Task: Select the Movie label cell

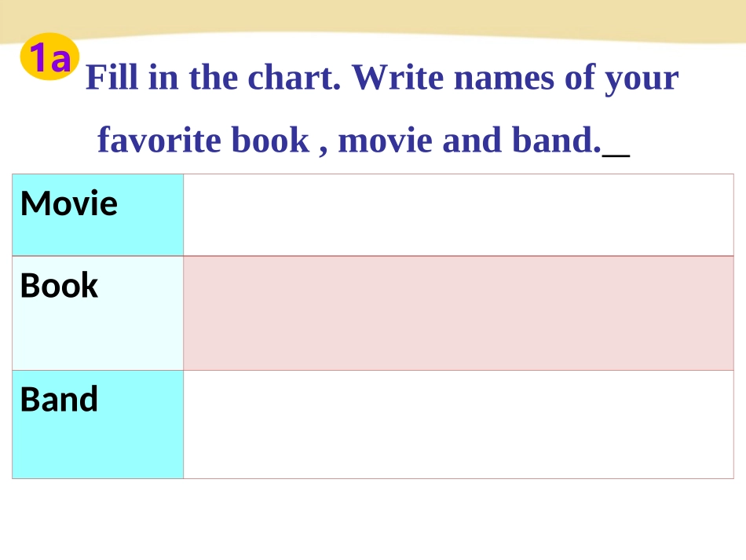Action: pos(98,214)
